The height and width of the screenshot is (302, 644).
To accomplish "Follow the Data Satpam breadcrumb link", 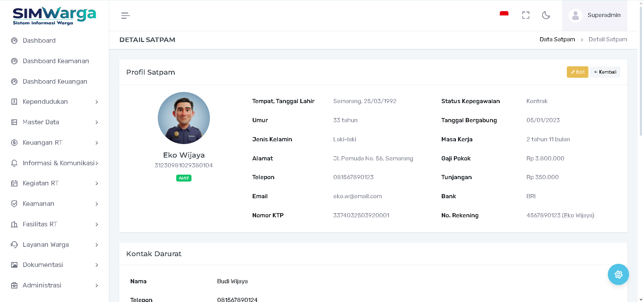I will 557,40.
